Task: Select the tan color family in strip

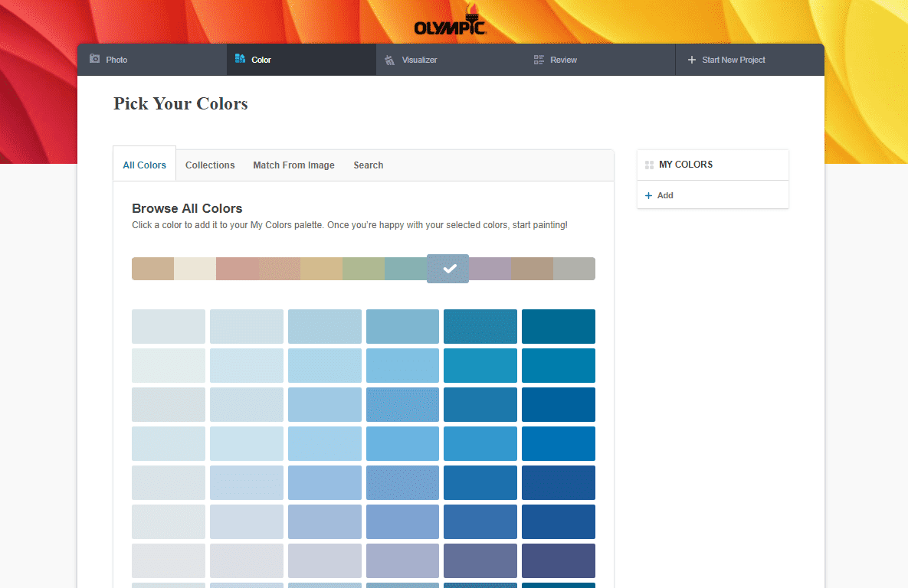Action: click(153, 269)
